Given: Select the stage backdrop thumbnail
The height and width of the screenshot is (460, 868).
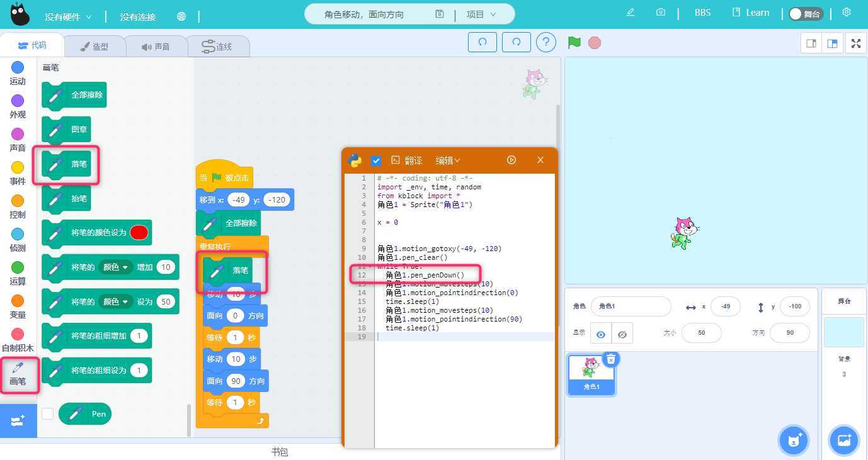Looking at the screenshot, I should pos(843,332).
